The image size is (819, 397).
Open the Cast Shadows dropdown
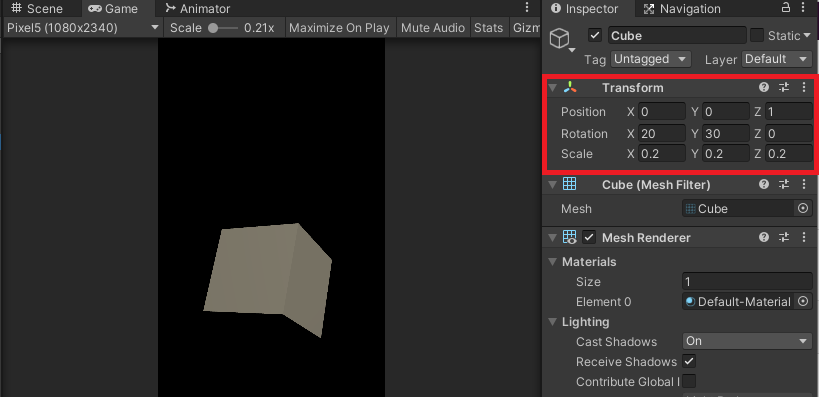click(747, 341)
